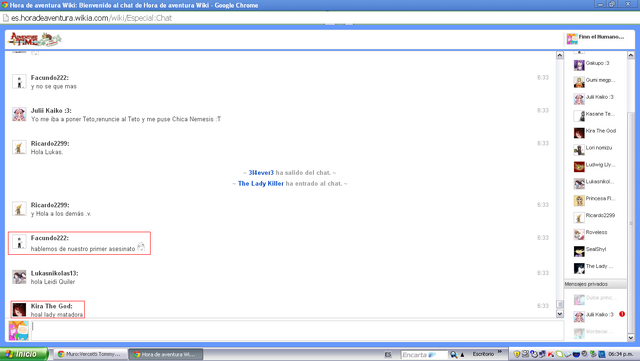Click username Lukasnikolas13 in chat
The image size is (640, 361).
(54, 273)
